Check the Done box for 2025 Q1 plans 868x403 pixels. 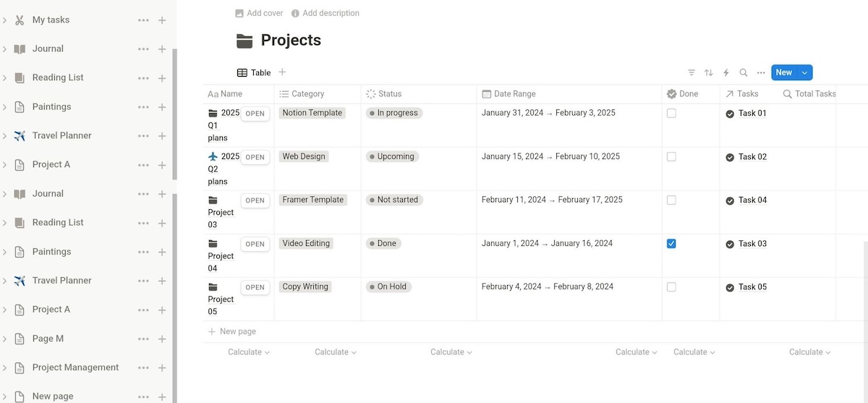pos(671,114)
